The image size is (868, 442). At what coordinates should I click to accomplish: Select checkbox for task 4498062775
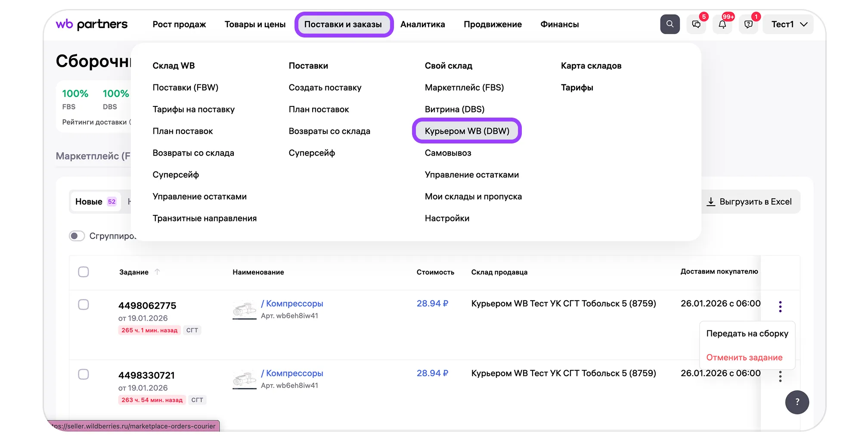[84, 305]
